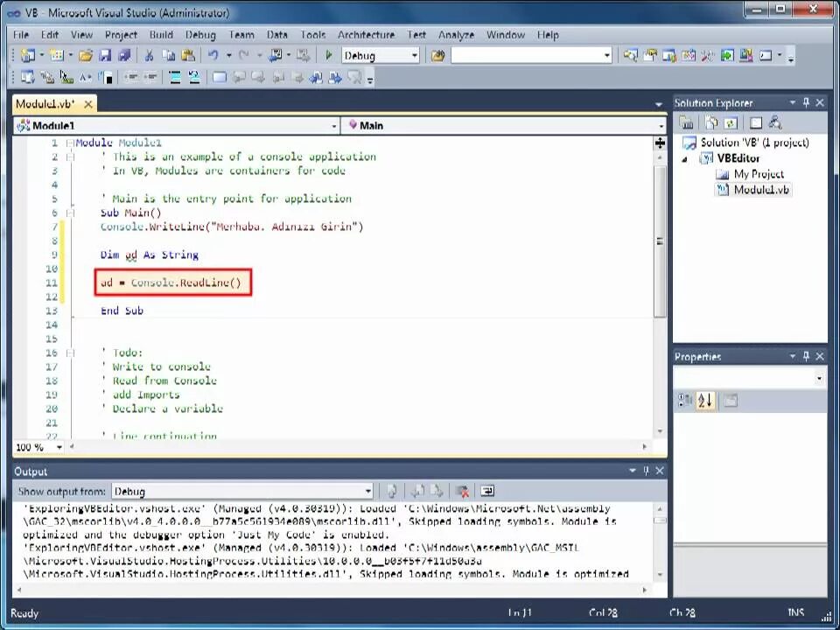The width and height of the screenshot is (840, 630).
Task: Click the Add New Item toolbar icon
Action: coord(56,55)
